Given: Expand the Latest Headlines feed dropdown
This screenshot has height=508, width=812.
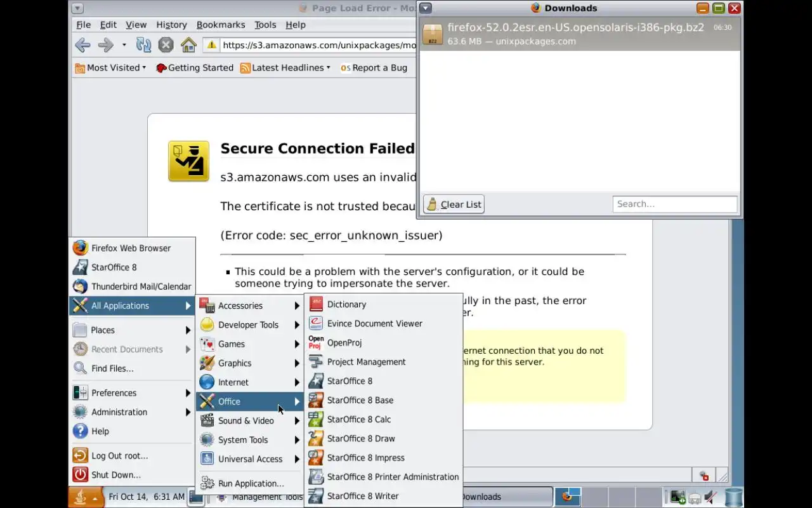Looking at the screenshot, I should pyautogui.click(x=285, y=68).
